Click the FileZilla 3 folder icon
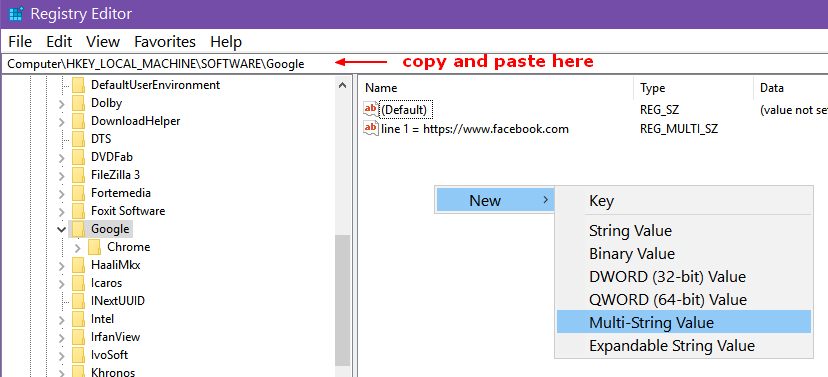Screen dimensions: 828x377 [78, 175]
